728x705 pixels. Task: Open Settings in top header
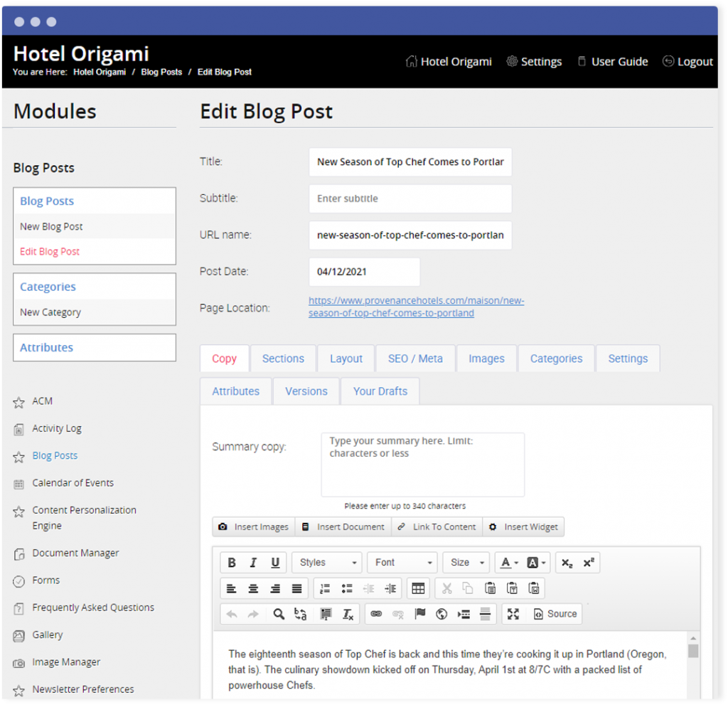pos(534,62)
